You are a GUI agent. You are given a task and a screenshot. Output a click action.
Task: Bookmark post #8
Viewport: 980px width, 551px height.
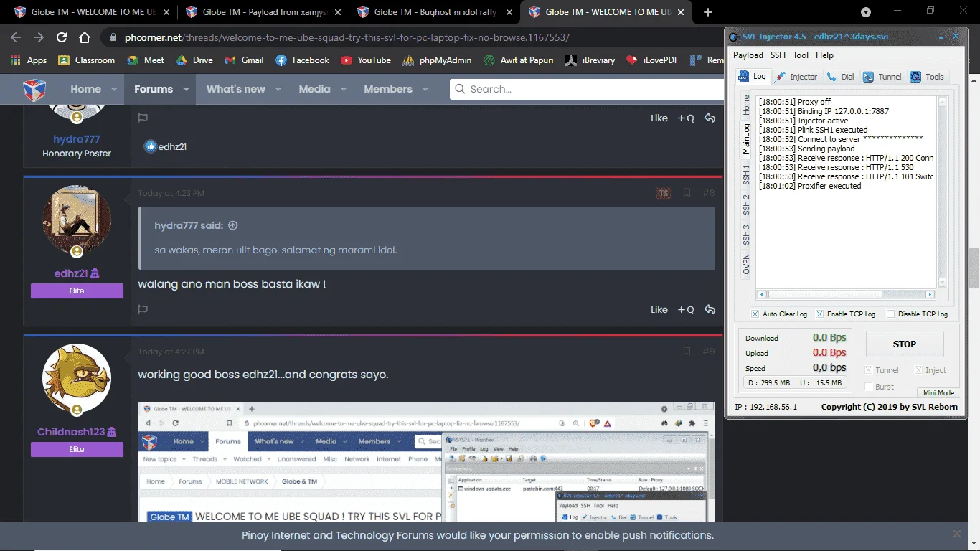[x=687, y=193]
